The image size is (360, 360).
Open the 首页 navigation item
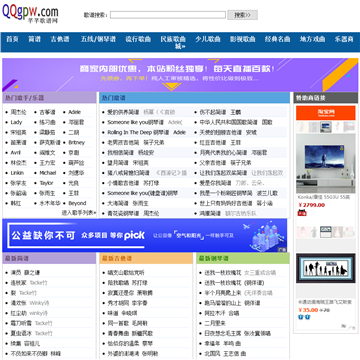[x=12, y=39]
